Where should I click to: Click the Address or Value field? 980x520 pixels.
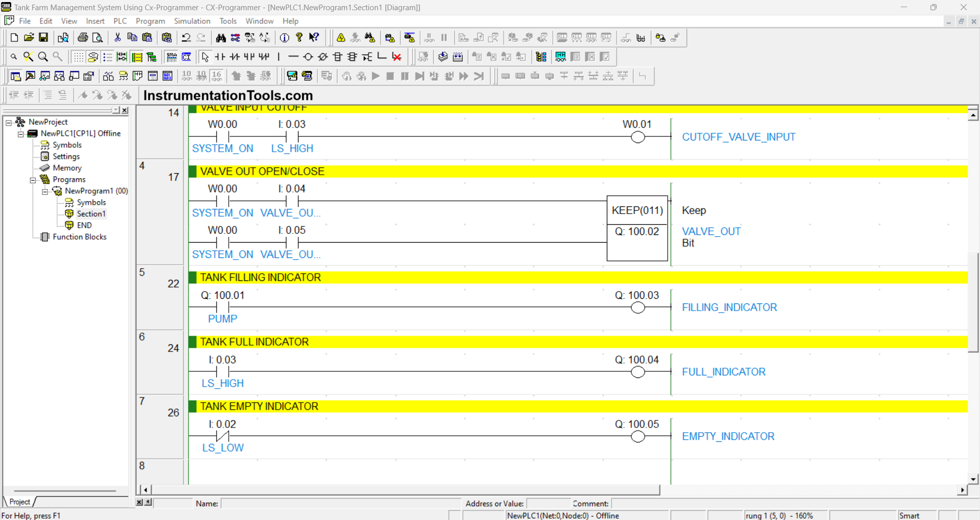(x=548, y=504)
